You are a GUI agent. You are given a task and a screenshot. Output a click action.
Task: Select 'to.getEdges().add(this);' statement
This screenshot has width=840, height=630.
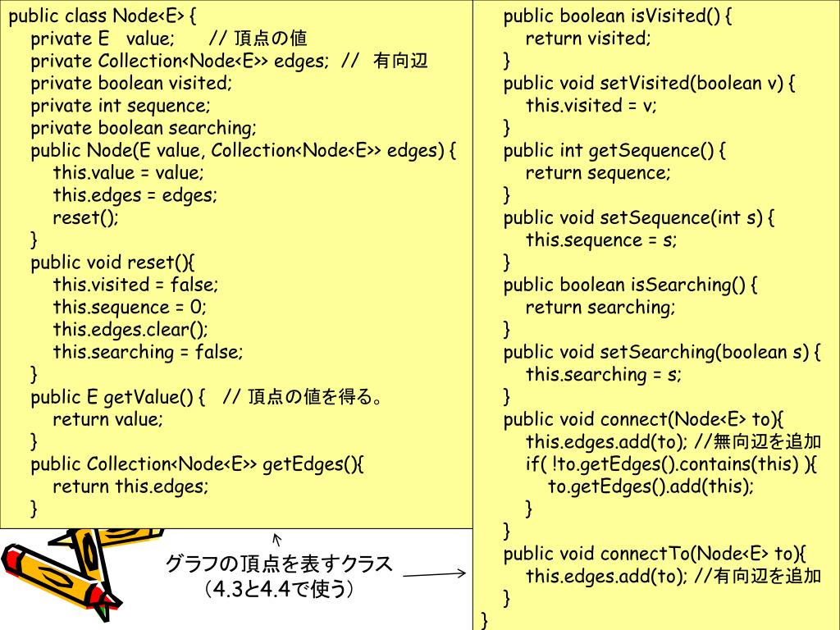click(651, 487)
